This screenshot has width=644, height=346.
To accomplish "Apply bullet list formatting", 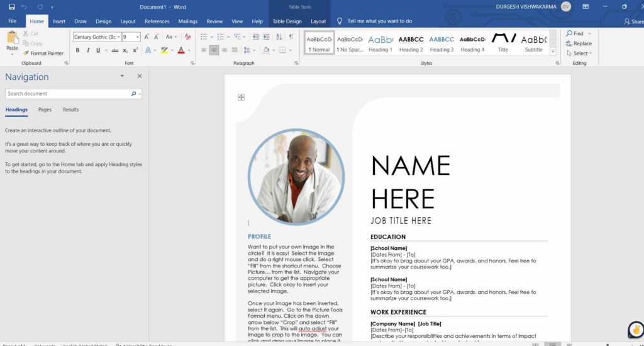I will point(204,37).
